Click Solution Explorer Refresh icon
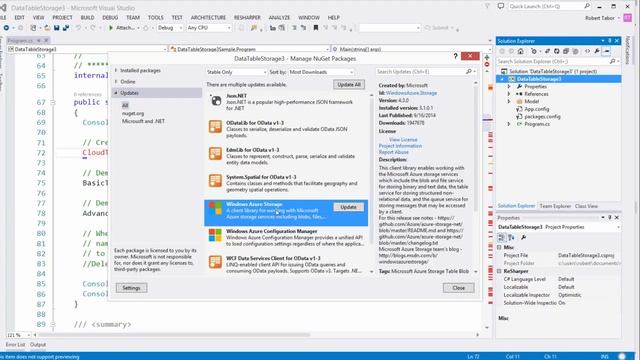This screenshot has width=640, height=360. coord(557,51)
